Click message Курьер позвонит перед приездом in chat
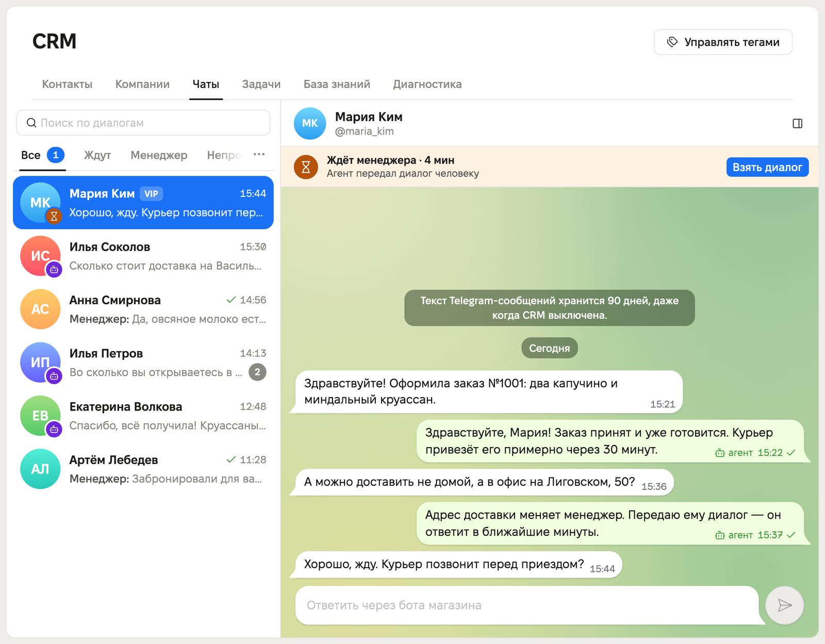 (x=459, y=564)
